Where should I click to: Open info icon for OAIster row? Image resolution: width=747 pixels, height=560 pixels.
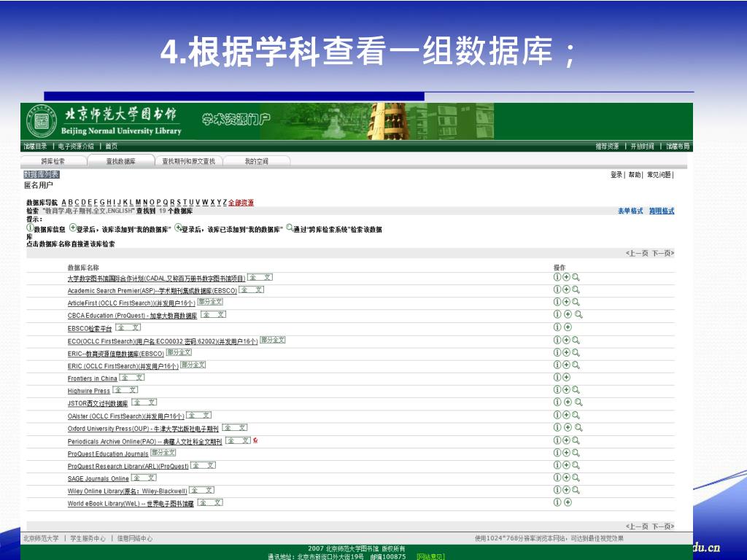click(557, 415)
